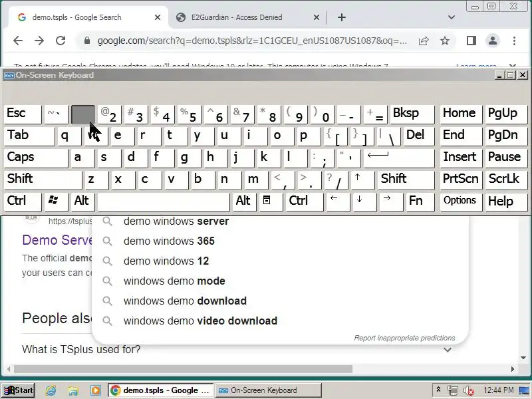532x399 pixels.
Task: Go back with Chrome's back arrow
Action: coord(18,41)
